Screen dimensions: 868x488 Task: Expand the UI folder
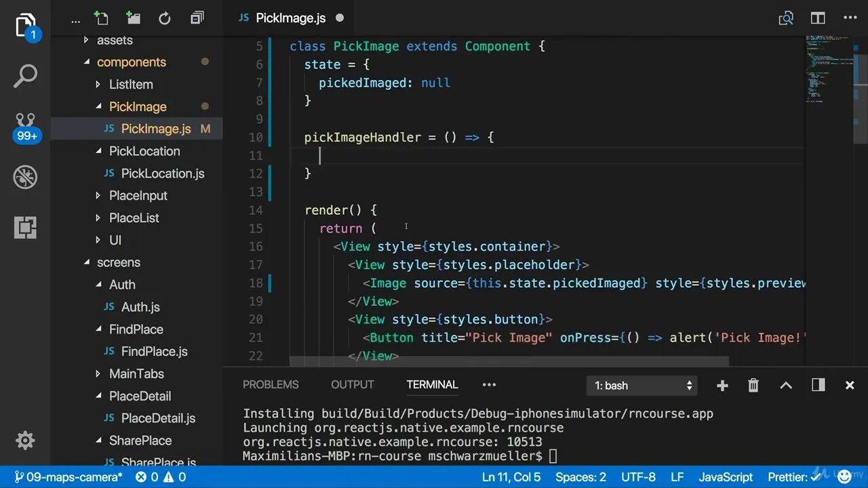pos(98,240)
